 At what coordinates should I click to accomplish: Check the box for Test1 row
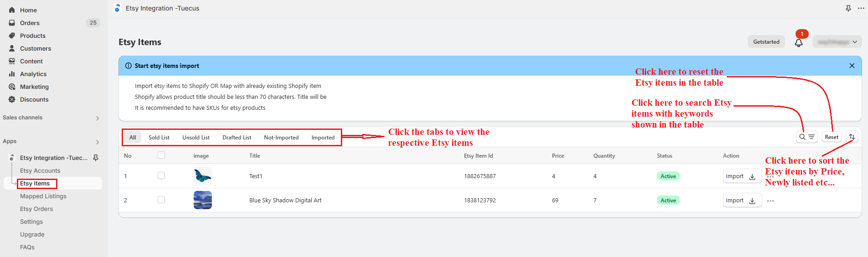pos(161,175)
